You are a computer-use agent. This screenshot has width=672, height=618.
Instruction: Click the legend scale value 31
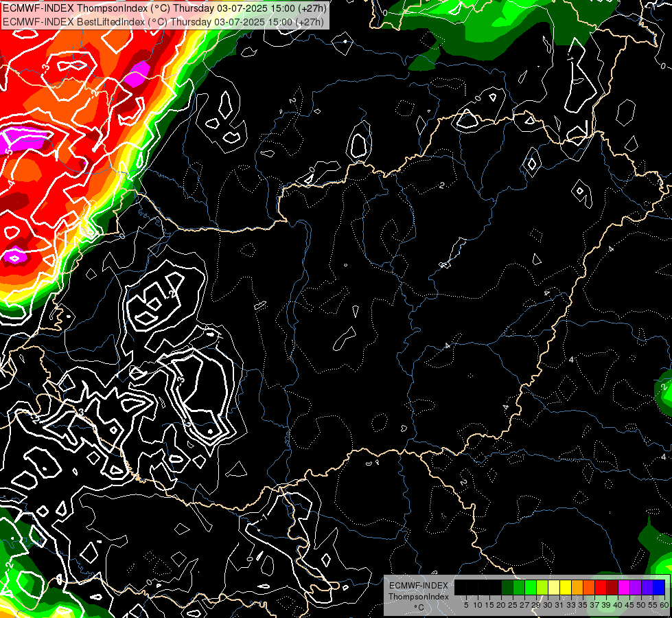click(x=559, y=605)
